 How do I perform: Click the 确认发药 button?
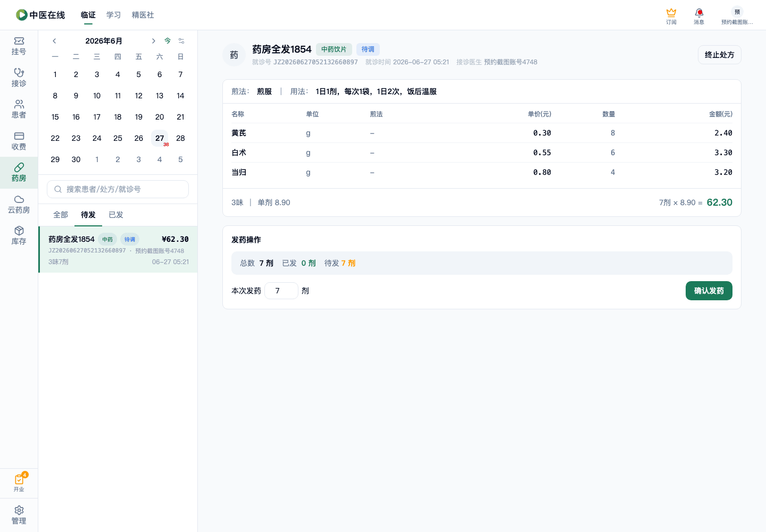tap(709, 291)
